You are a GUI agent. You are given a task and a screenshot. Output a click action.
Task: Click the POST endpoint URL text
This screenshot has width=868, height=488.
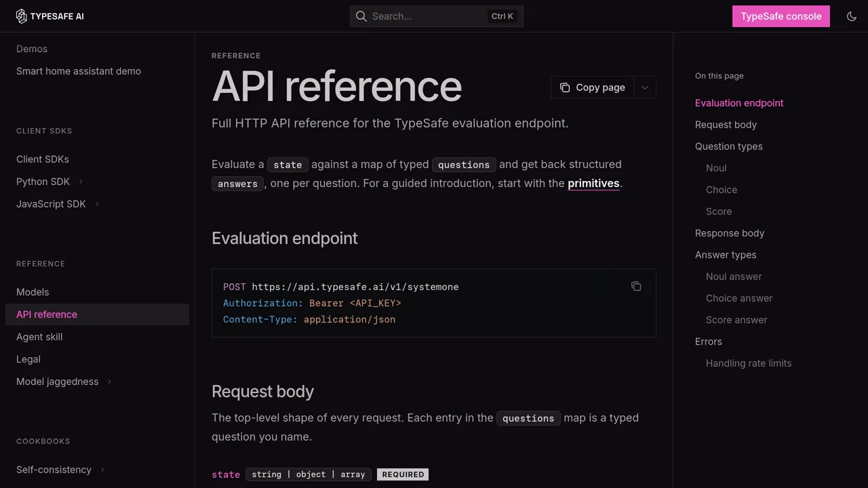(355, 287)
